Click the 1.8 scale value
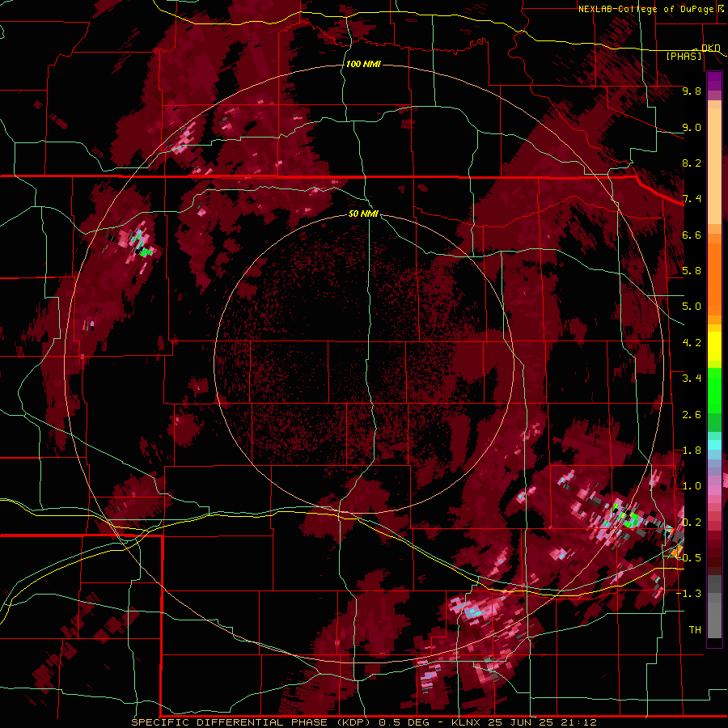 click(x=692, y=451)
